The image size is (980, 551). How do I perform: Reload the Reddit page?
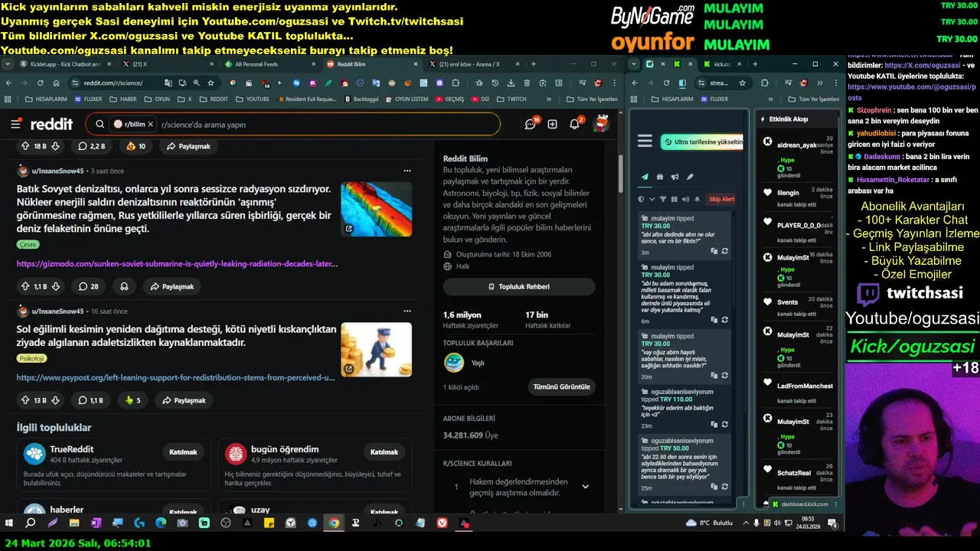56,82
